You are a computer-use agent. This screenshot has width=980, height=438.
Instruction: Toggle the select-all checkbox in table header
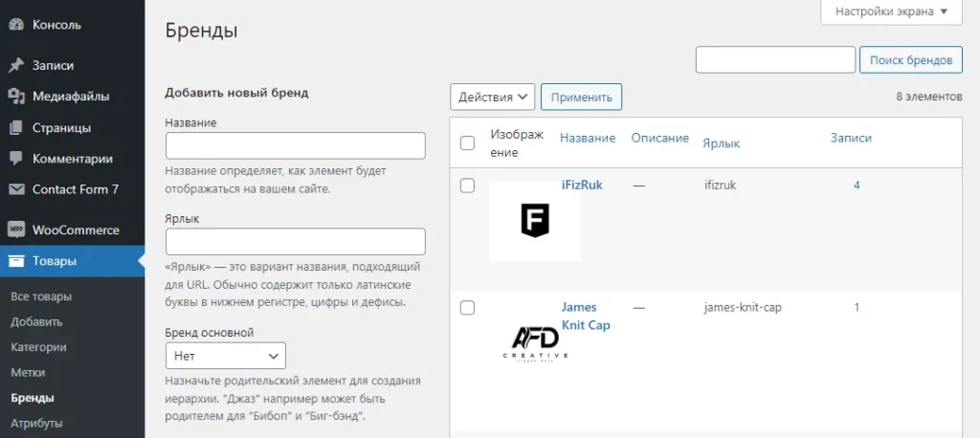[x=467, y=143]
